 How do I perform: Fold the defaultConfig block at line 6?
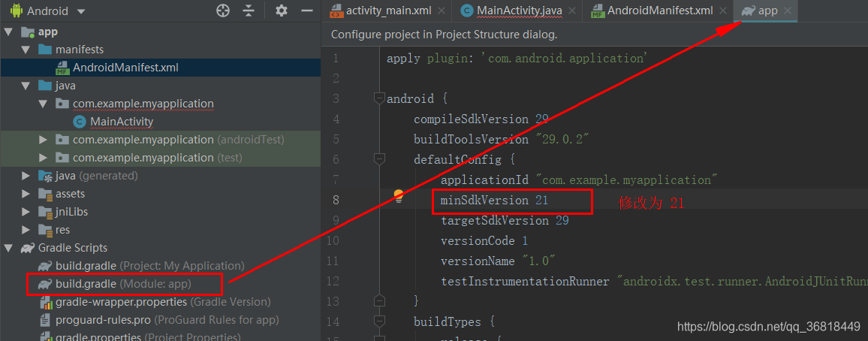click(379, 159)
